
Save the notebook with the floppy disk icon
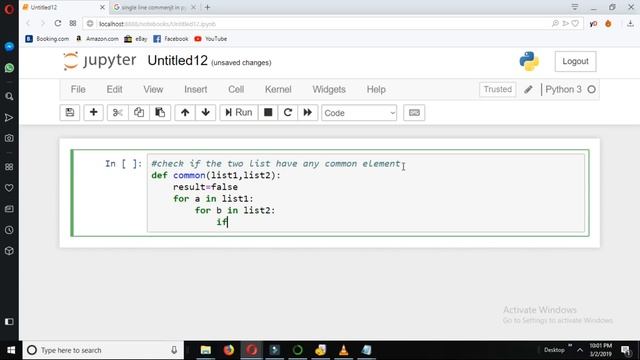point(70,113)
